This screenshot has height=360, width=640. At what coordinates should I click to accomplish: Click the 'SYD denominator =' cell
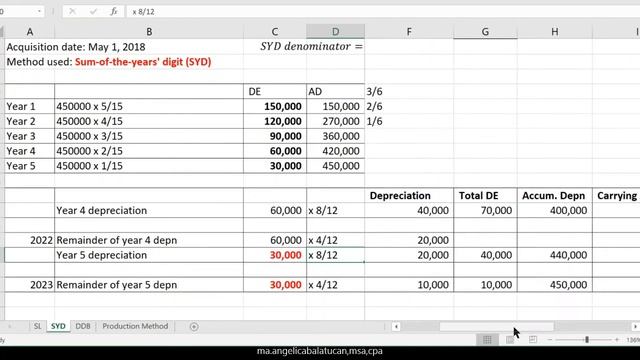pyautogui.click(x=311, y=47)
